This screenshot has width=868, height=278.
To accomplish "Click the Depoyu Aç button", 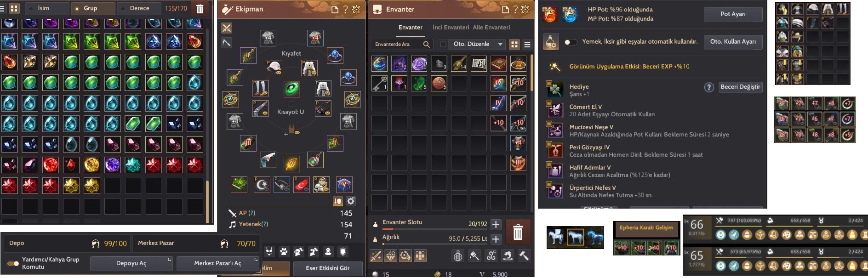I will tap(131, 263).
